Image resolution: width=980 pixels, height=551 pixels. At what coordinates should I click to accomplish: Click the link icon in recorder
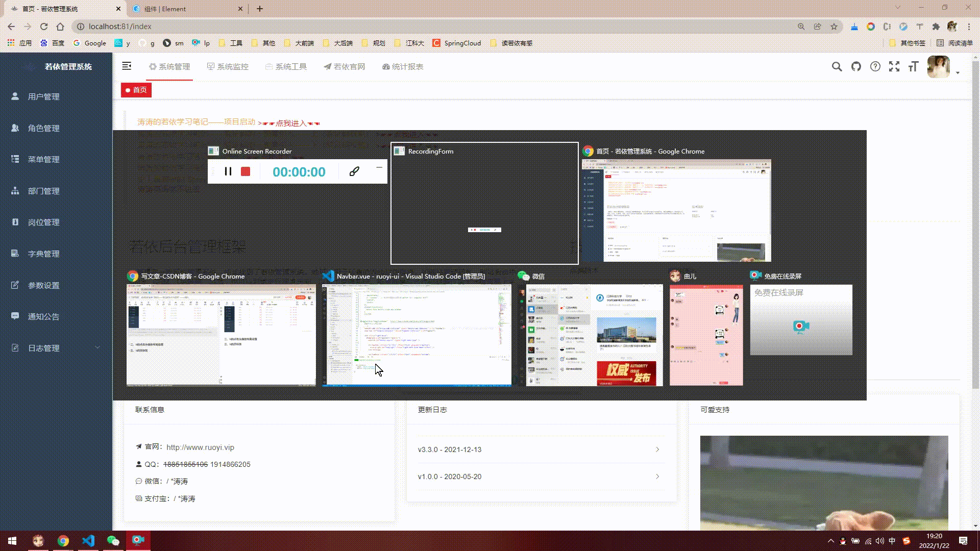(x=354, y=171)
